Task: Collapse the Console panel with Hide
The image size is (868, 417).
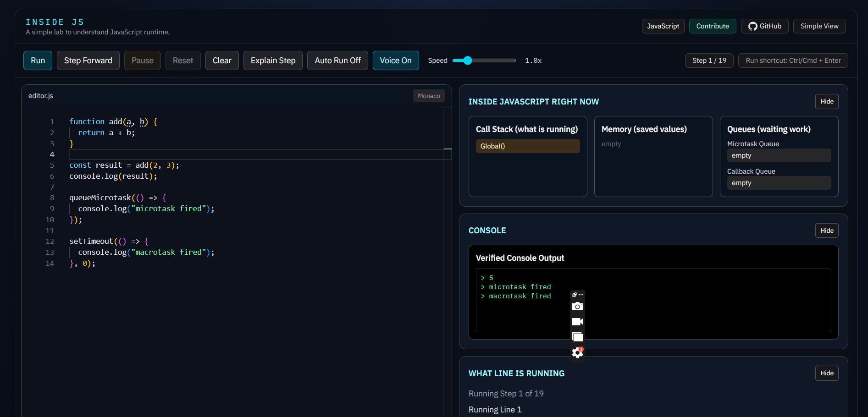Action: [x=827, y=230]
